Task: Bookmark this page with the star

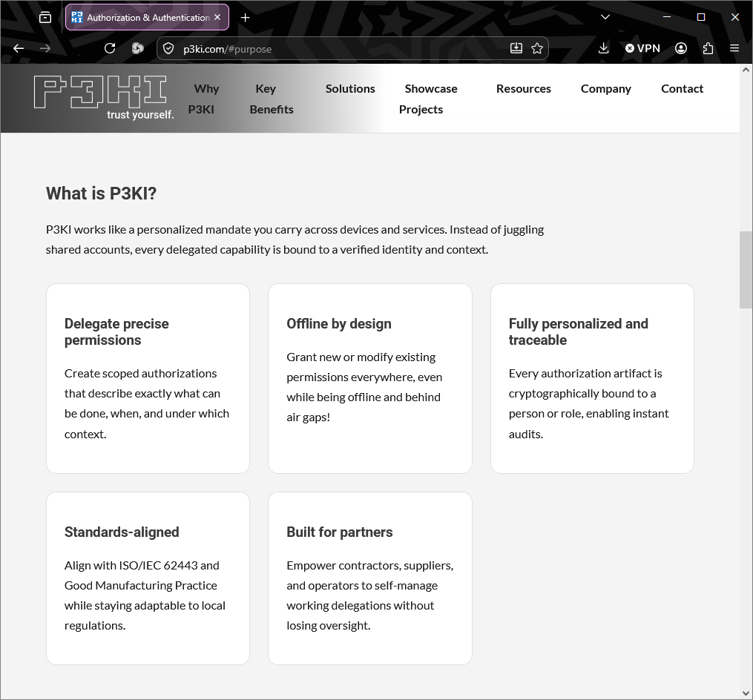Action: [537, 48]
